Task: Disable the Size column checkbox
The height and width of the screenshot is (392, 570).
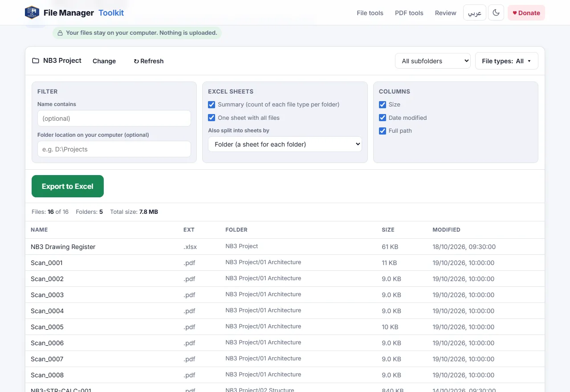Action: 383,105
